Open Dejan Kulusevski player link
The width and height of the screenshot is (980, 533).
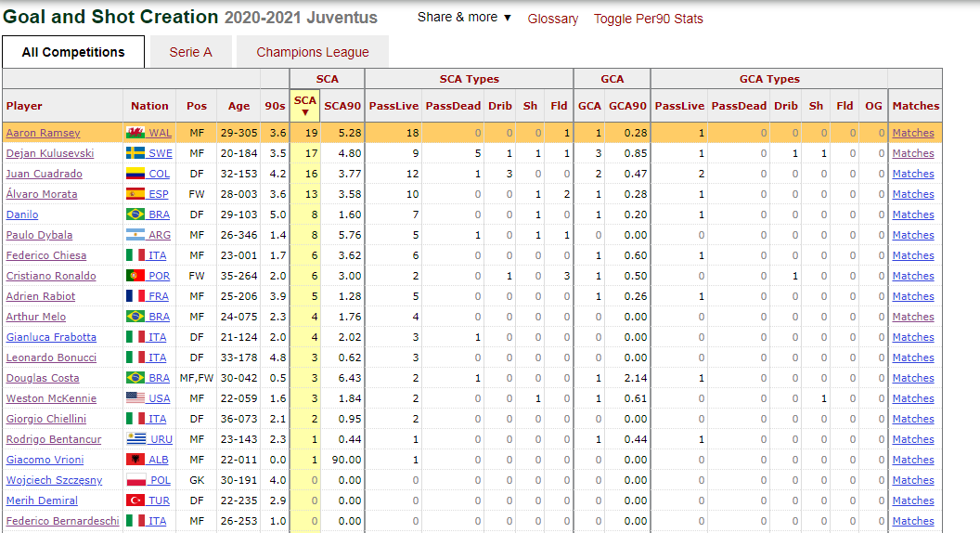tap(50, 153)
